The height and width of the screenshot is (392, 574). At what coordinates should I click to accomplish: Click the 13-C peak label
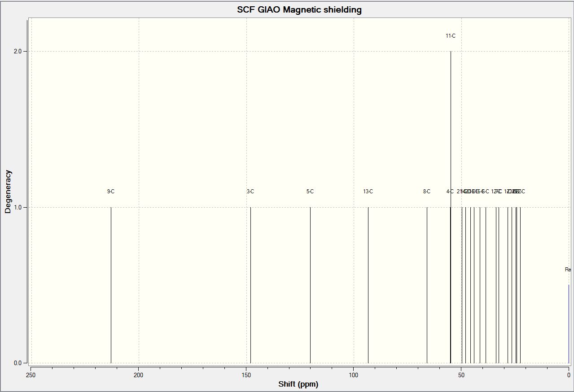click(368, 192)
